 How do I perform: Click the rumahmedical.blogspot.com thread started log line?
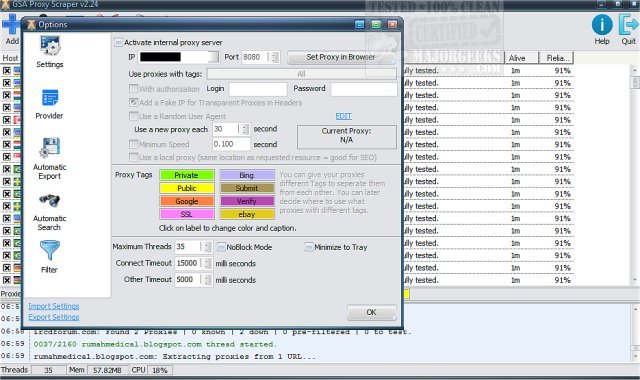(155, 344)
